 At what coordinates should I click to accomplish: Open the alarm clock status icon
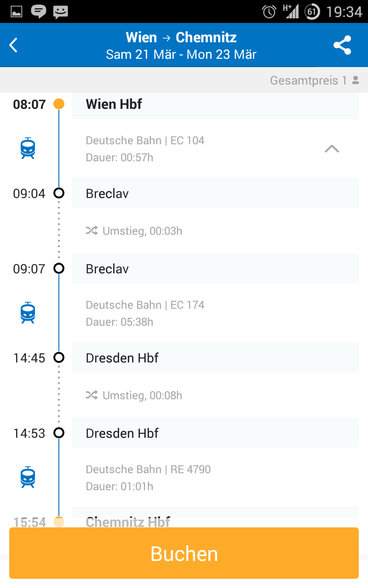269,11
